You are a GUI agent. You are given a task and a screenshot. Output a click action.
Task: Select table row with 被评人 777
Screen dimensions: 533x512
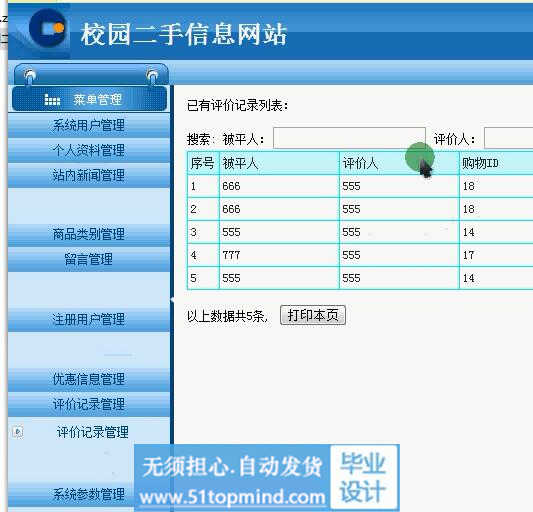(360, 255)
